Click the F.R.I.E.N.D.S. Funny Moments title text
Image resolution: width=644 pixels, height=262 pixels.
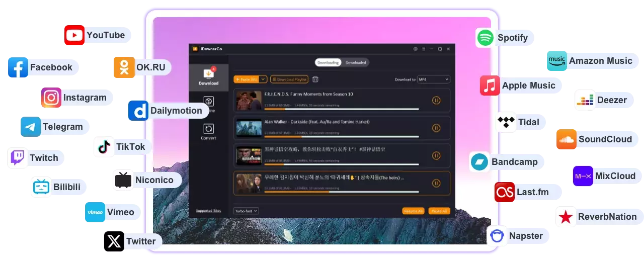308,94
